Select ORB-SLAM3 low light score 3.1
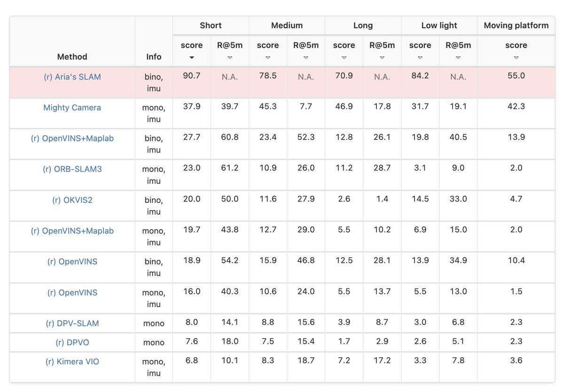564x392 pixels. click(420, 168)
